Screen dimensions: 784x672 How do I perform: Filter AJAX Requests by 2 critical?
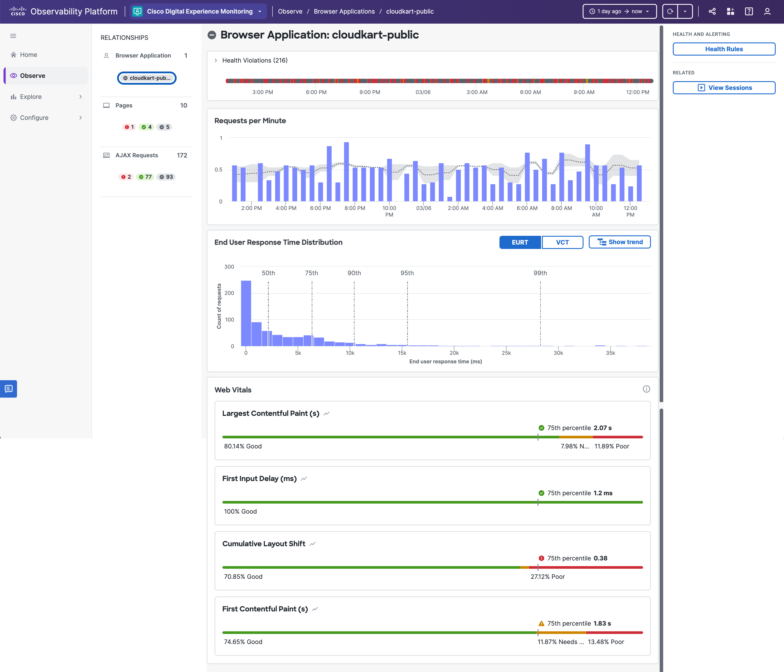126,177
